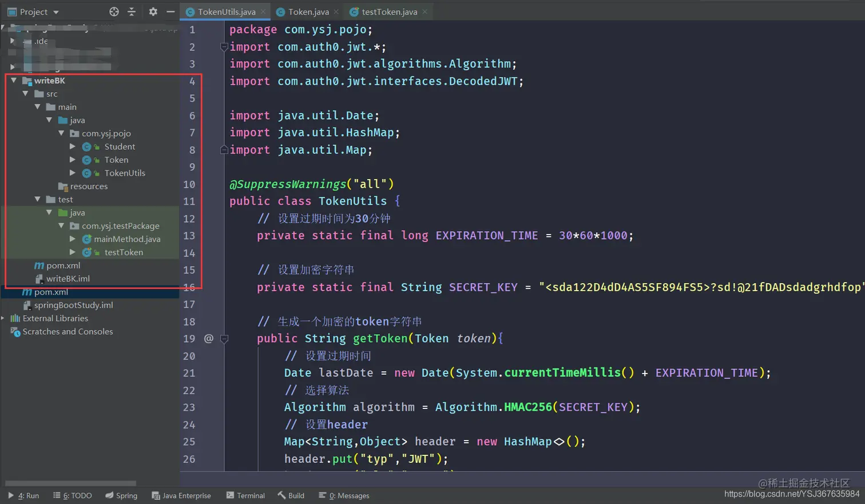The width and height of the screenshot is (865, 504).
Task: Hide the Project panel with minus icon
Action: (170, 11)
